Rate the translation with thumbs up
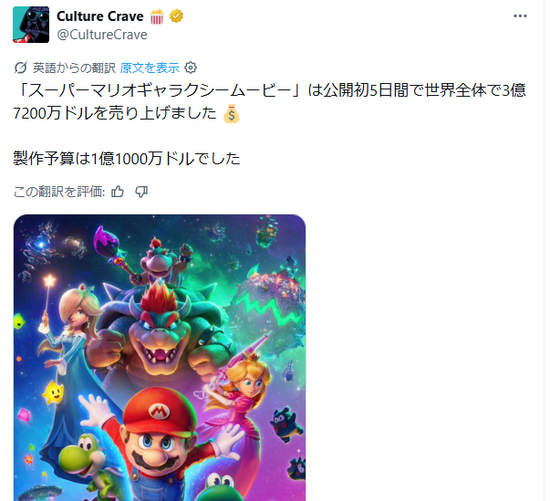 (x=118, y=192)
